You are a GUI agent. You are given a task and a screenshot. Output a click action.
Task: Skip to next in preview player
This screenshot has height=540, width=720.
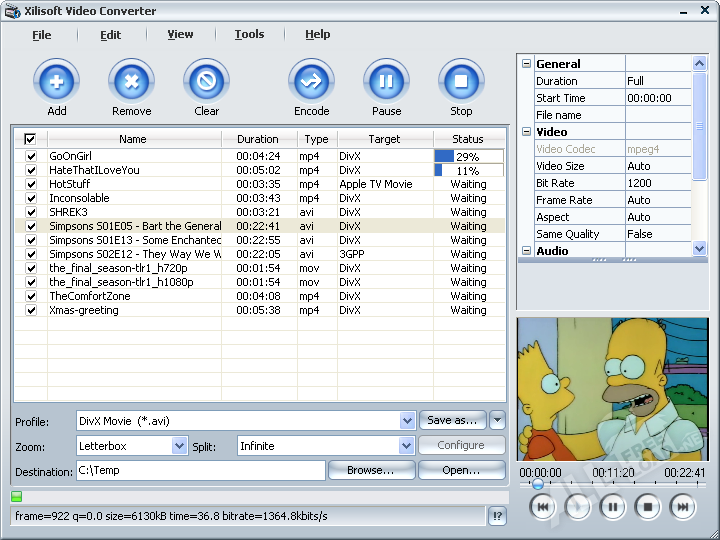pos(682,507)
